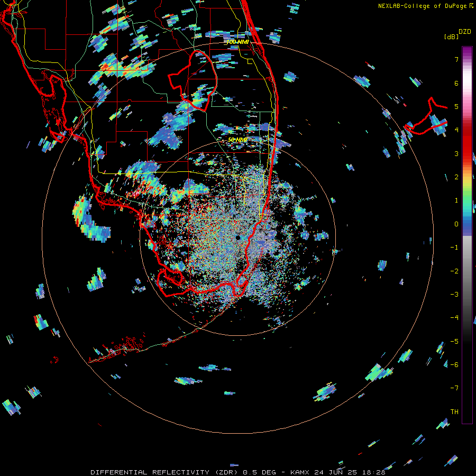Click the -2 value on the color scale
Viewport: 476px width, 476px height.
(454, 271)
